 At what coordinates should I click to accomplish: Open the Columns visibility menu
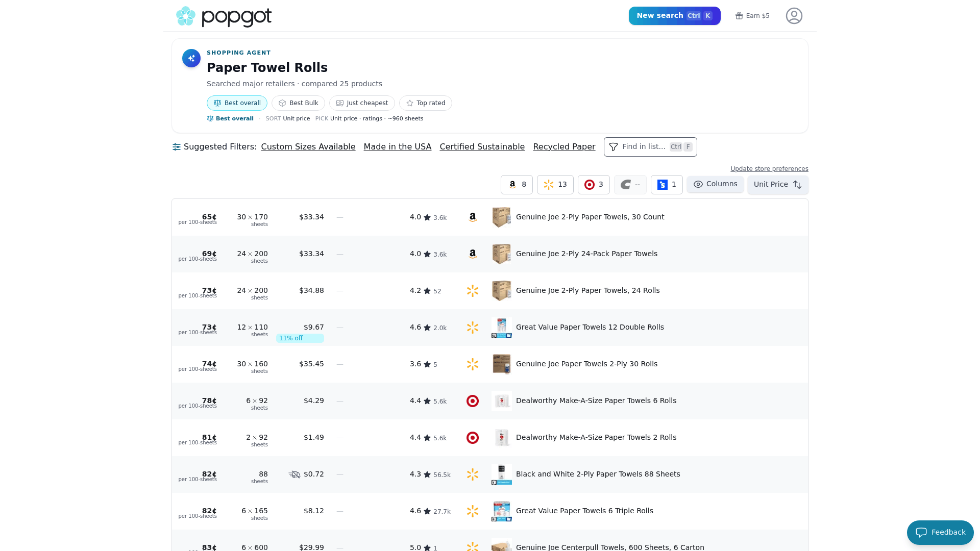click(715, 184)
